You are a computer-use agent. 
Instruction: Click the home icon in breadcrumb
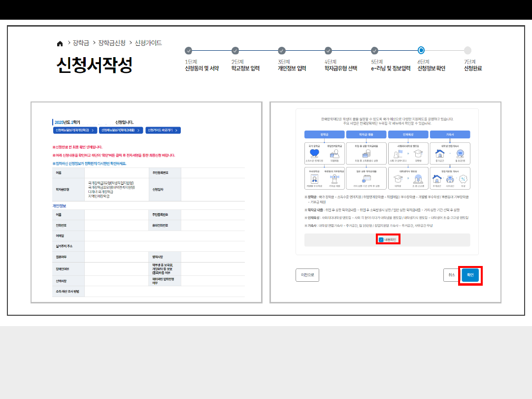(x=60, y=43)
